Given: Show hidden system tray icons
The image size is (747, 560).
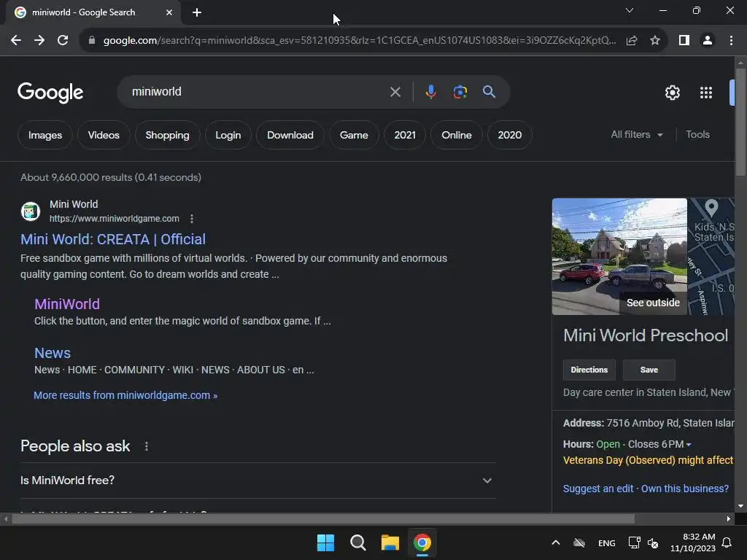Looking at the screenshot, I should coord(555,542).
